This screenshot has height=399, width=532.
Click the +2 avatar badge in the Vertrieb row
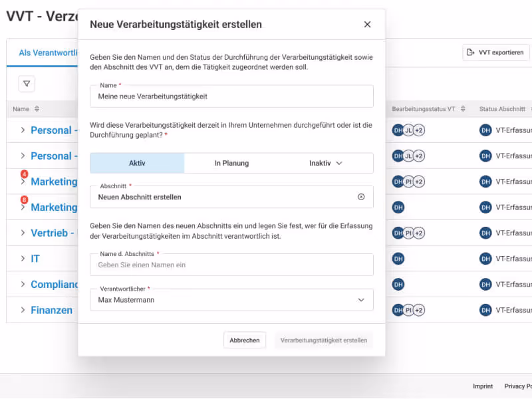[x=419, y=233]
